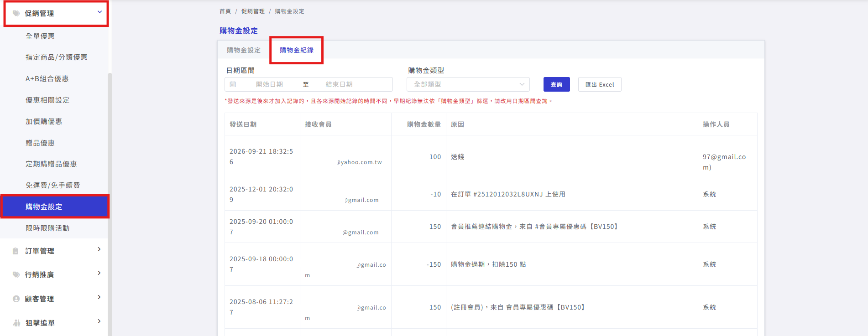Expand the 訂單管理 menu arrow
868x336 pixels.
coord(99,249)
